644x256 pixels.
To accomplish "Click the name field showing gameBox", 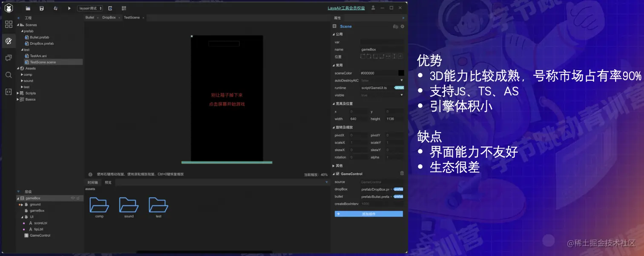I will tap(382, 49).
